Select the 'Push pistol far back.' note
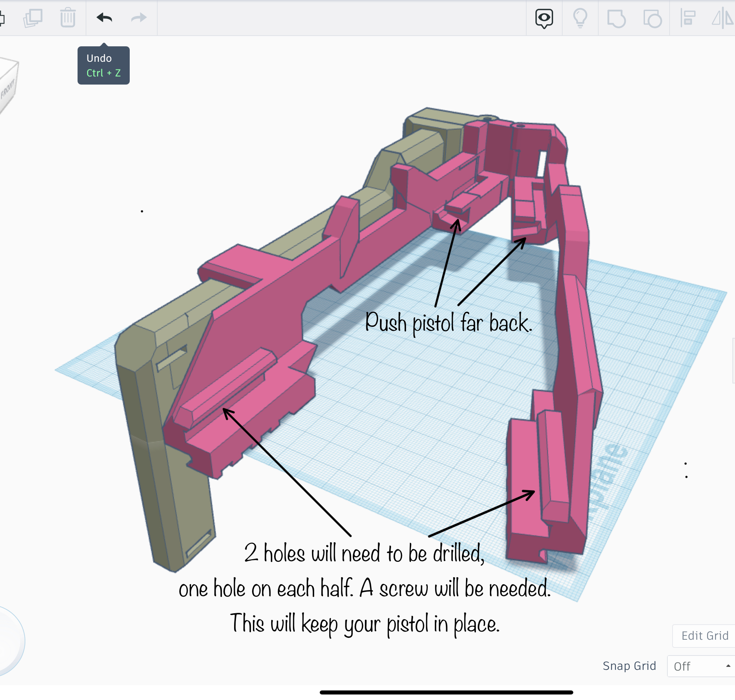735x700 pixels. [x=448, y=323]
